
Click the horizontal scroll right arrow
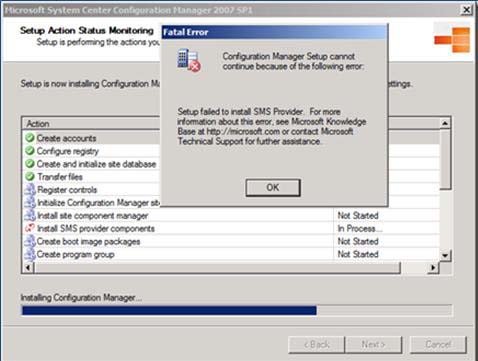(x=433, y=268)
